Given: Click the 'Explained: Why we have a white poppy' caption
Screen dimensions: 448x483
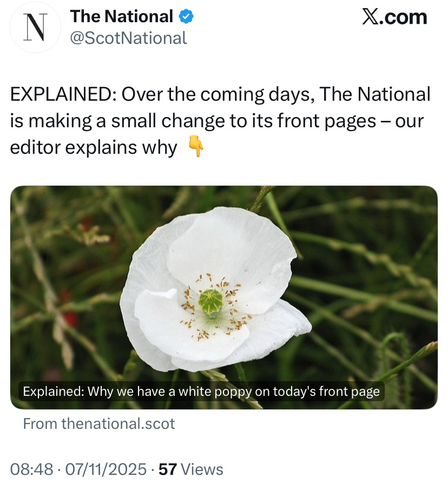Looking at the screenshot, I should click(x=201, y=391).
